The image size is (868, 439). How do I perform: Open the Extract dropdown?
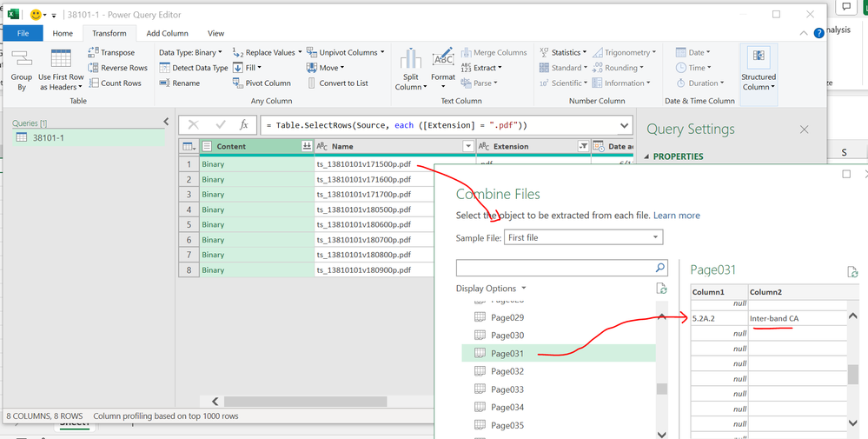pos(481,68)
